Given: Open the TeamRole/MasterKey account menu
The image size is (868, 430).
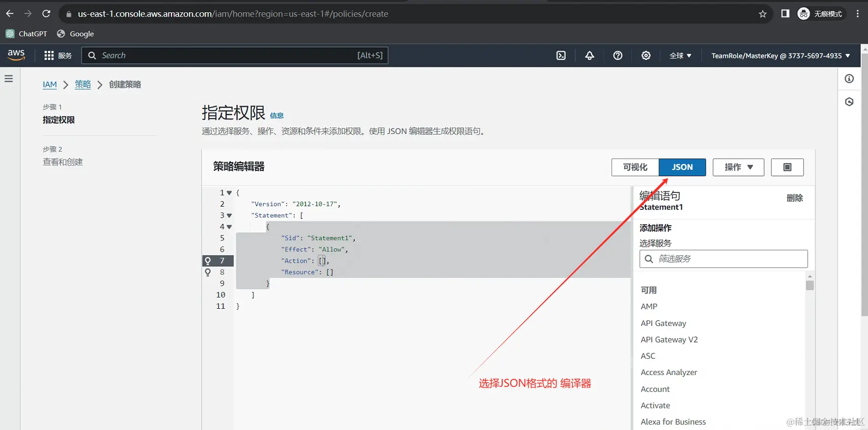Looking at the screenshot, I should click(781, 55).
